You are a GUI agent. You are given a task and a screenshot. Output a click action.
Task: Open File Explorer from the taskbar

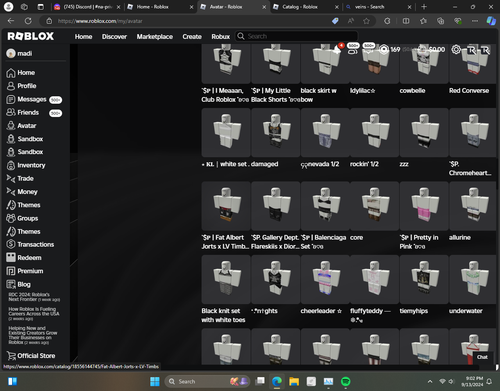pos(294,381)
